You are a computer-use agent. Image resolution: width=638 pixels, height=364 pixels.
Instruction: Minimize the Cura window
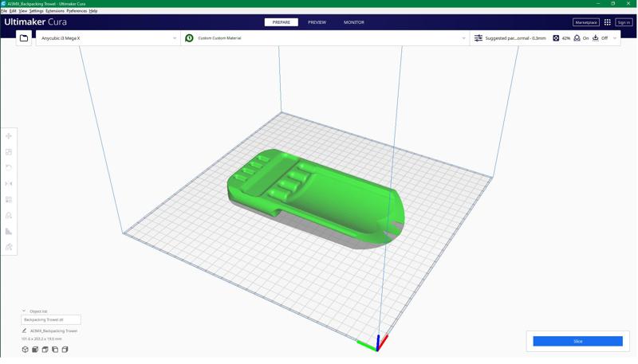598,4
